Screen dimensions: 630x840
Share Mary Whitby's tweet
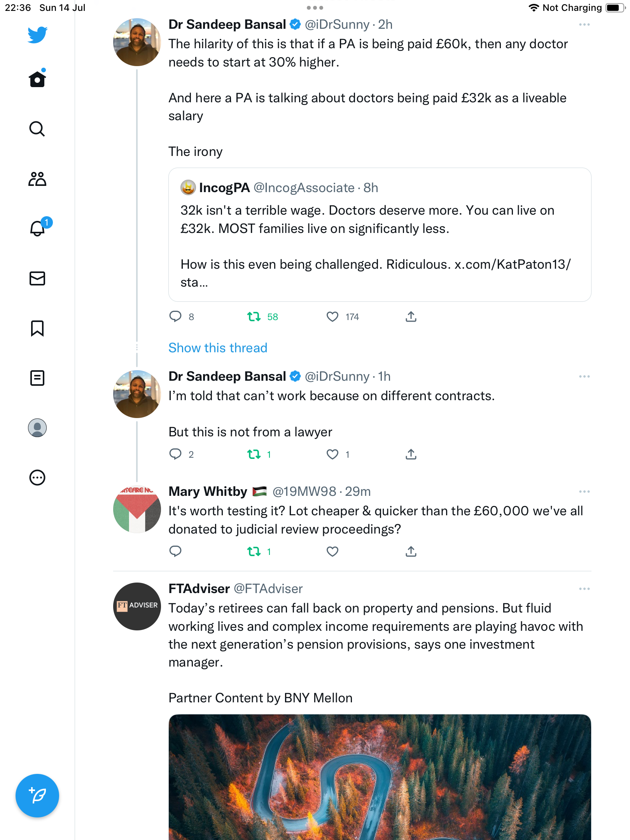pos(411,551)
